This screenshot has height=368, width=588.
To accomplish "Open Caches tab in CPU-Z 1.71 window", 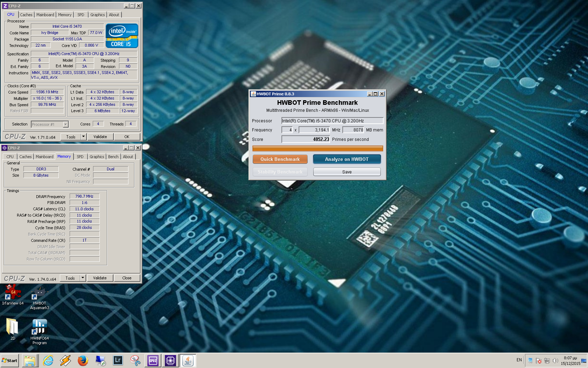I will pyautogui.click(x=26, y=15).
